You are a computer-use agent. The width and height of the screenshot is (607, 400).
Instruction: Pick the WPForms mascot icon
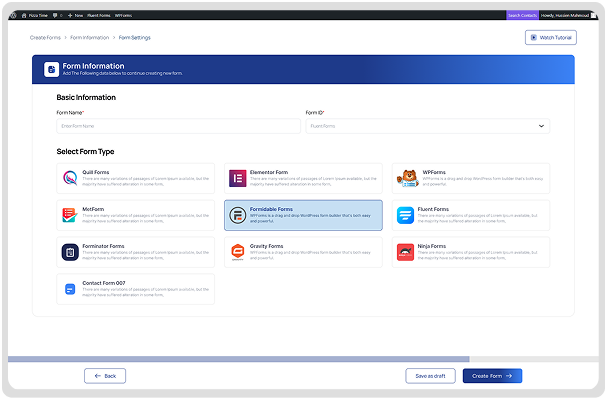pos(405,179)
